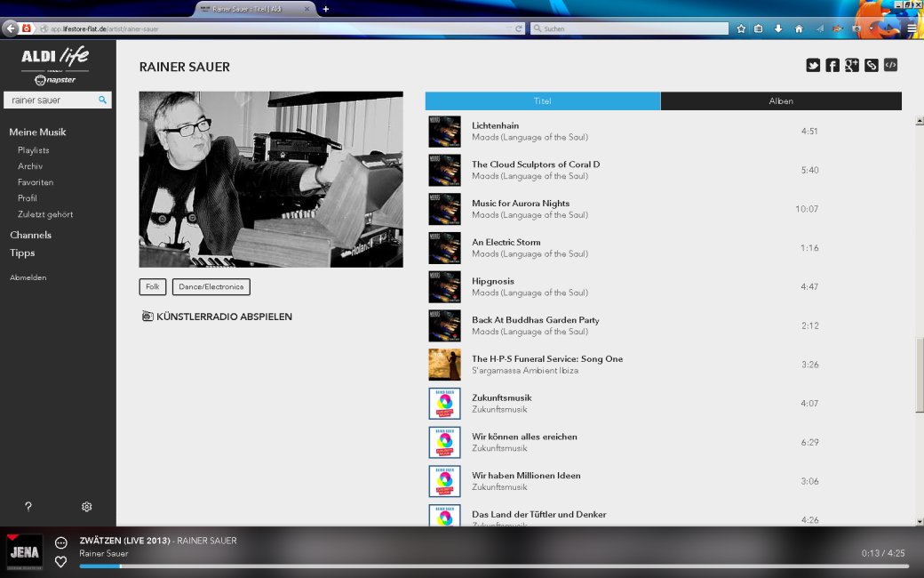924x578 pixels.
Task: Click the Meine Musik heading
Action: [x=37, y=132]
